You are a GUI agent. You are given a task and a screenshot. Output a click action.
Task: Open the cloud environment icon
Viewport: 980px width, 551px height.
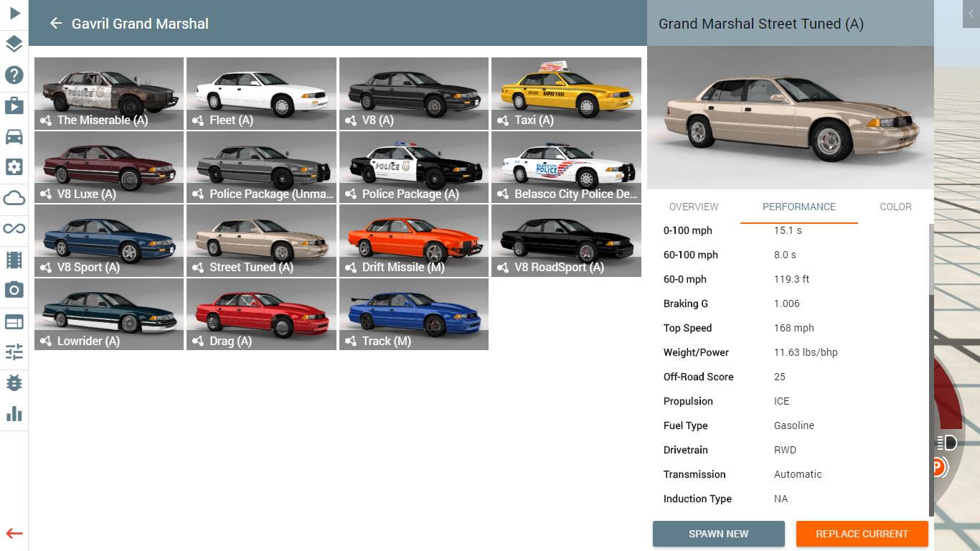click(14, 198)
